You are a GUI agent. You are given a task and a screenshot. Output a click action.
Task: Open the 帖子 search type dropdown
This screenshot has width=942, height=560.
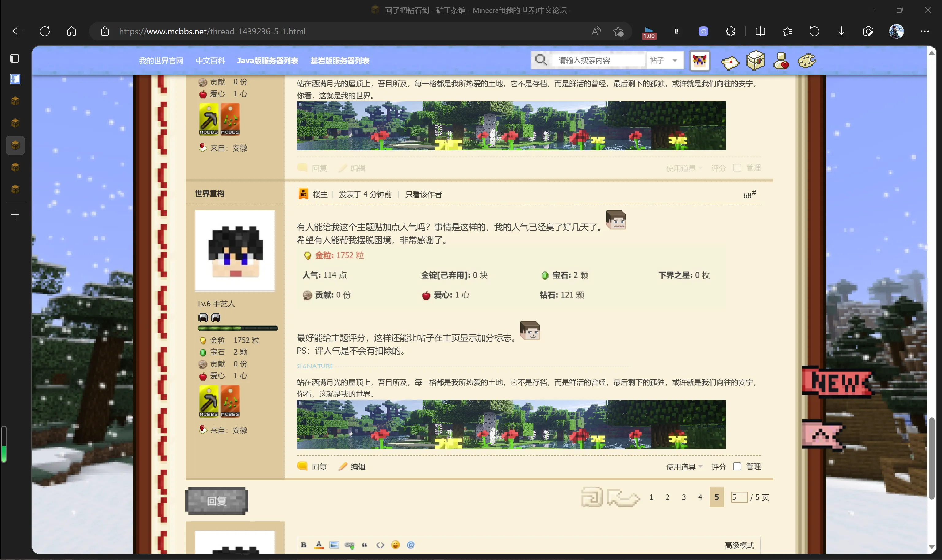click(x=664, y=60)
